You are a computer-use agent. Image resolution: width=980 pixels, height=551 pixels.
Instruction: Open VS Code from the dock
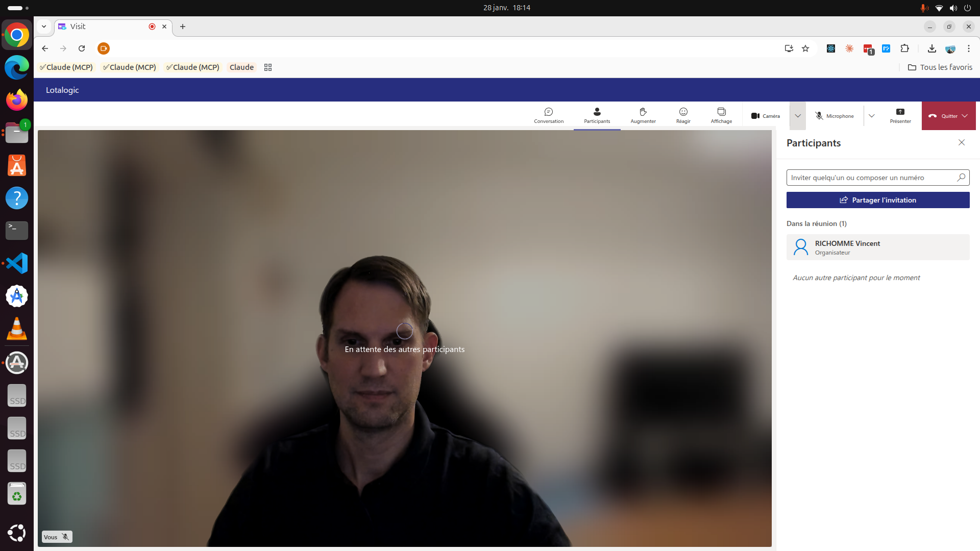[x=17, y=263]
